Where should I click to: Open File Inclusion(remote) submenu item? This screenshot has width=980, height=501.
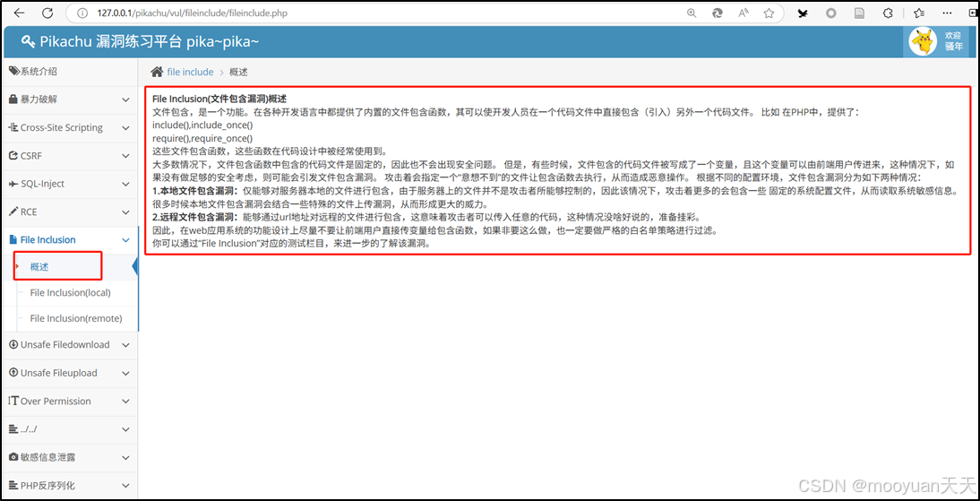(75, 318)
